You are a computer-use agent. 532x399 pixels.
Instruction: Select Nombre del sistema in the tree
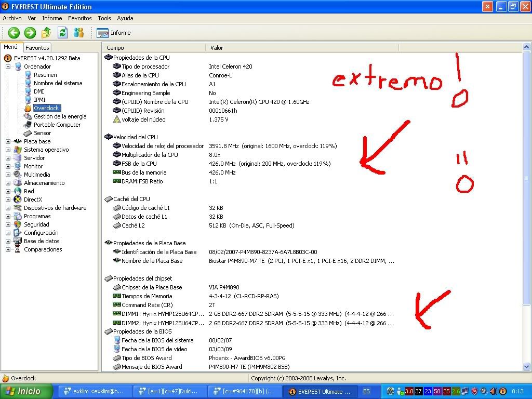point(58,83)
